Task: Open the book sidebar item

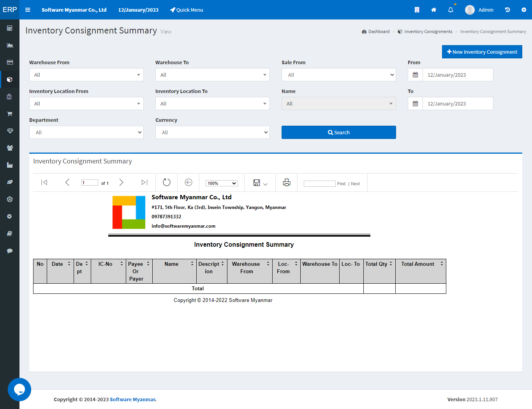Action: tap(10, 233)
